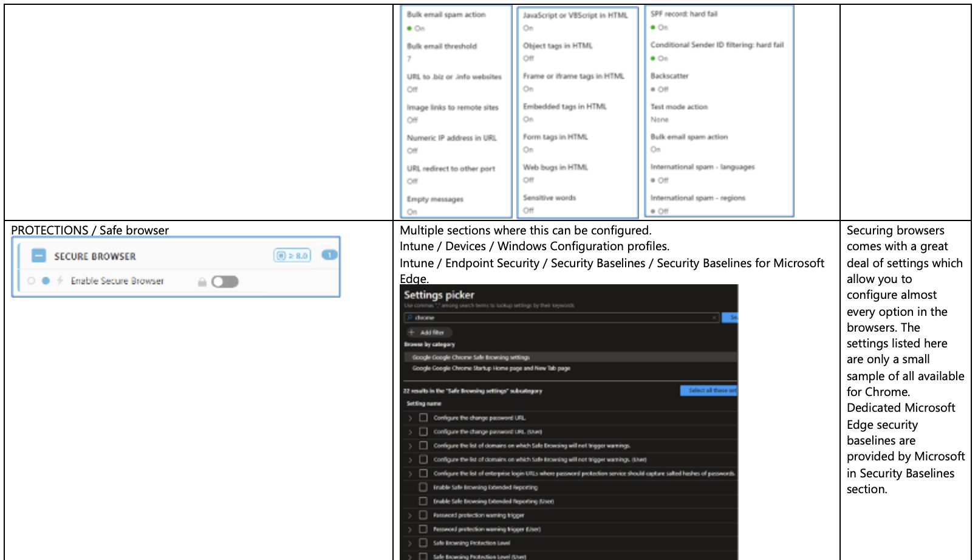Screen dimensions: 978x560
Task: Collapse the SECURE BROWSER section via minus icon
Action: tap(38, 256)
